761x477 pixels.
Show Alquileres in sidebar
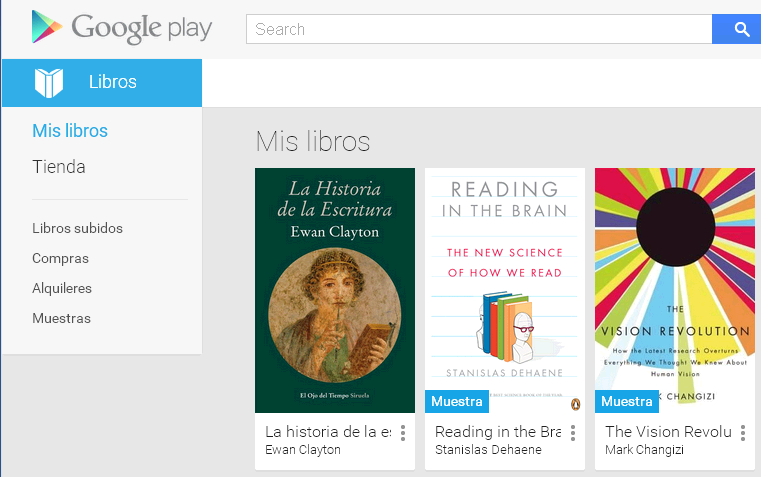pos(62,288)
